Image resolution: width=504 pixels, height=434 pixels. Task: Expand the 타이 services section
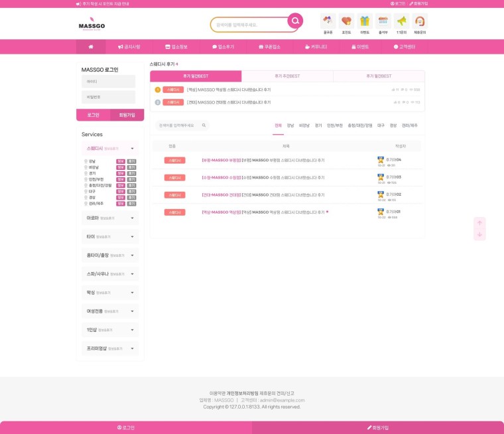point(110,236)
